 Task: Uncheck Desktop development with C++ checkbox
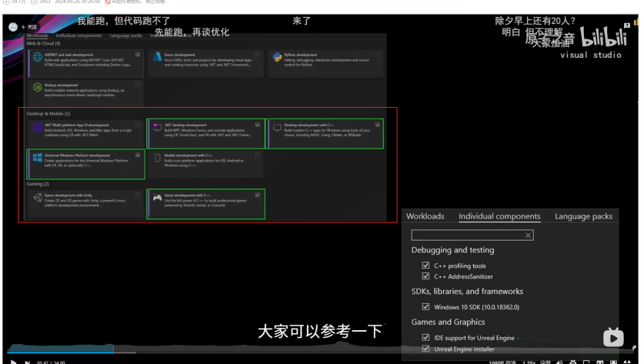click(x=378, y=125)
